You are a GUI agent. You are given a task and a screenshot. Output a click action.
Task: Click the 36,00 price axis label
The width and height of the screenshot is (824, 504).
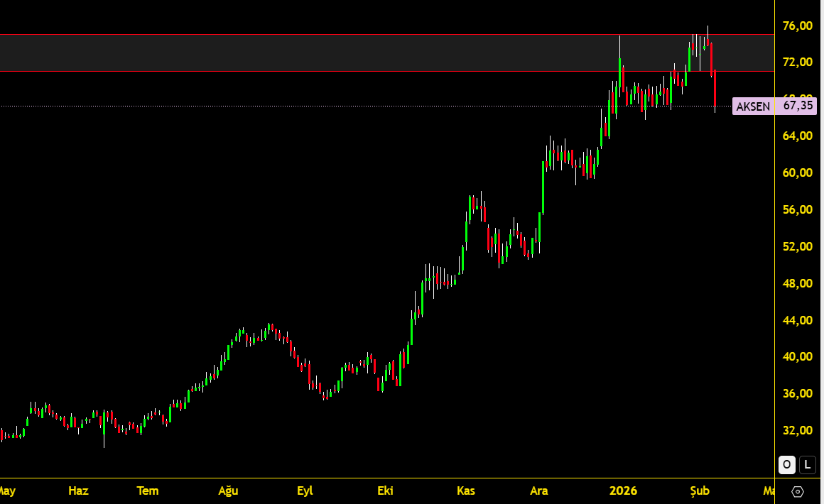click(x=797, y=394)
